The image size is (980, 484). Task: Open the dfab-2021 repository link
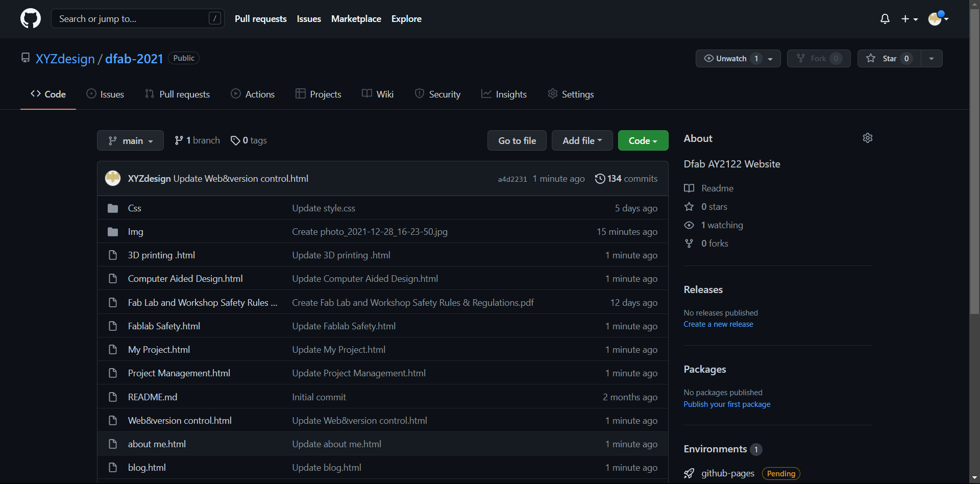tap(134, 59)
